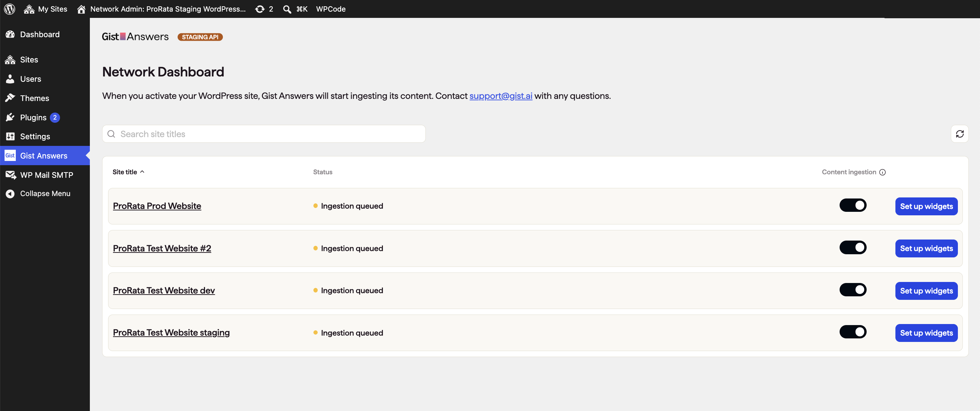Click Ingestion queued status for Prod Website
Image resolution: width=980 pixels, height=411 pixels.
[348, 206]
